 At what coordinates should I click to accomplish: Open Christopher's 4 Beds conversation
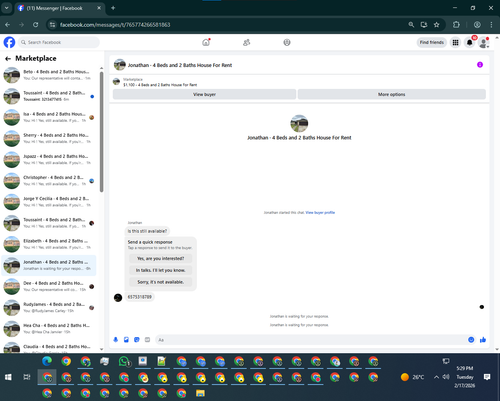(49, 181)
